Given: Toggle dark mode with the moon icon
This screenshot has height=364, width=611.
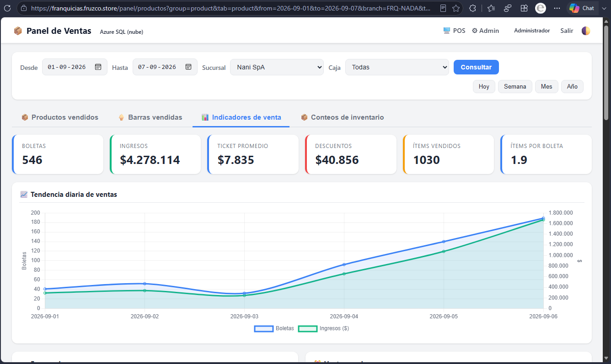Looking at the screenshot, I should (x=586, y=31).
